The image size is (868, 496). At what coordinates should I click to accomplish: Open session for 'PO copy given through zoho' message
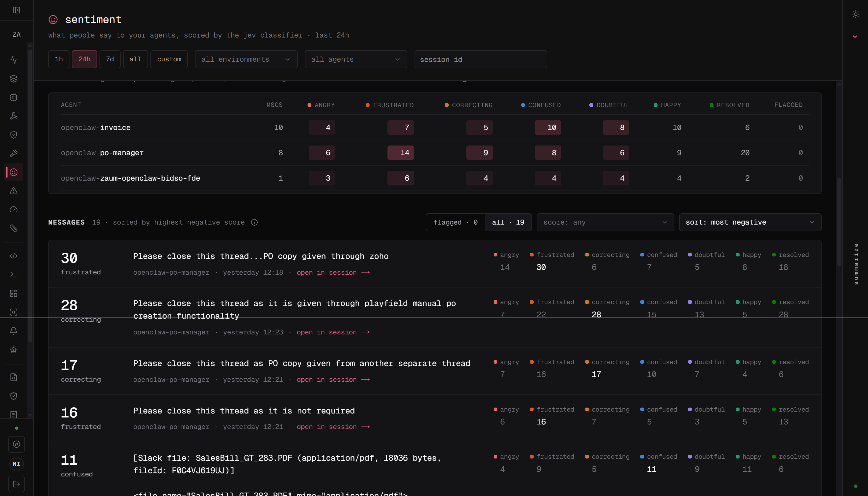(x=333, y=273)
